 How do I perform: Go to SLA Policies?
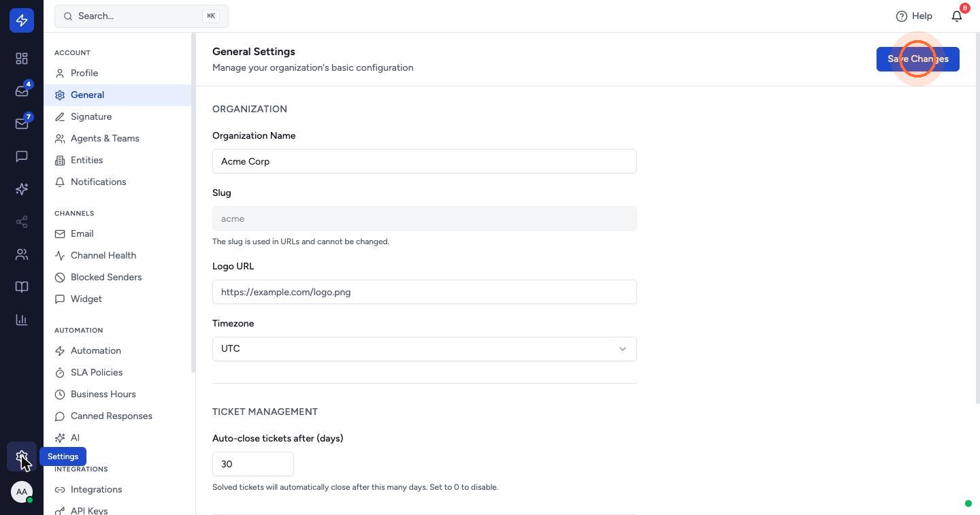(x=117, y=372)
